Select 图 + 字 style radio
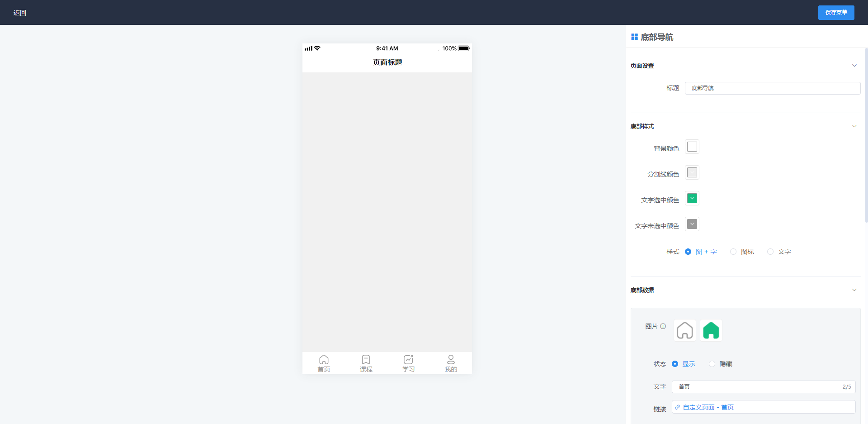The image size is (868, 424). 688,252
